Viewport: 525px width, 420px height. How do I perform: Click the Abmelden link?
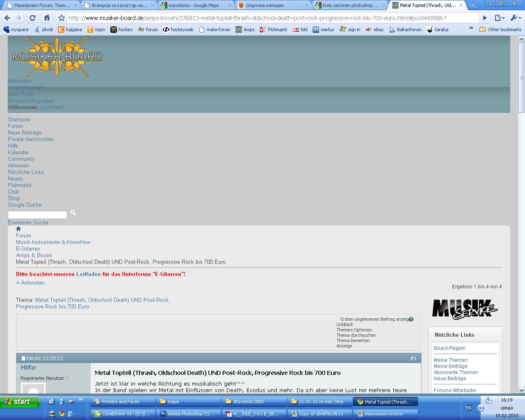(x=20, y=81)
